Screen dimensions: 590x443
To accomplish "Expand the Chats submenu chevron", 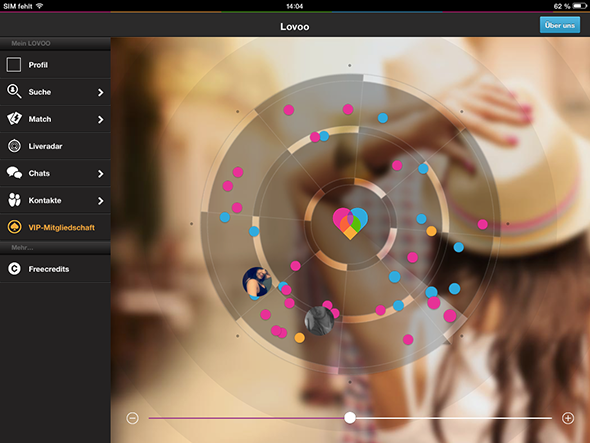I will (100, 174).
